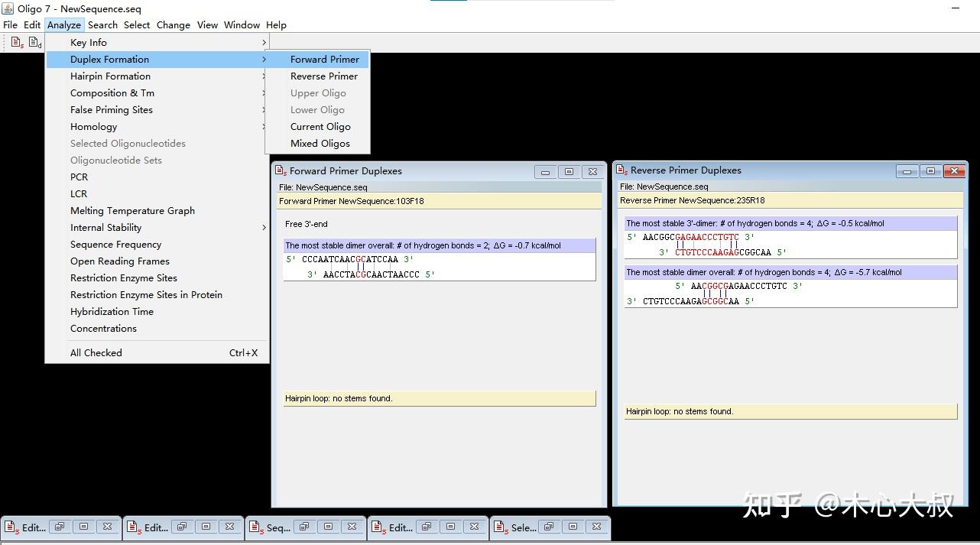Close the open Analyze menu

[64, 25]
